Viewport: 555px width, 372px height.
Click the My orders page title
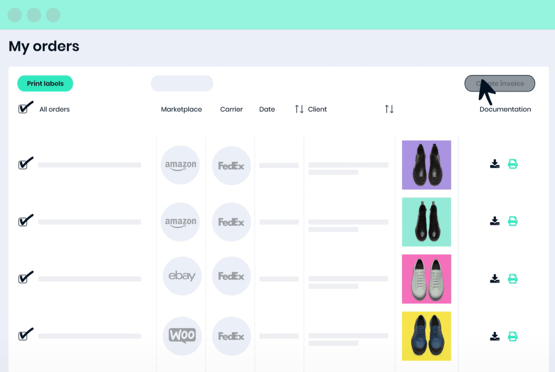44,46
